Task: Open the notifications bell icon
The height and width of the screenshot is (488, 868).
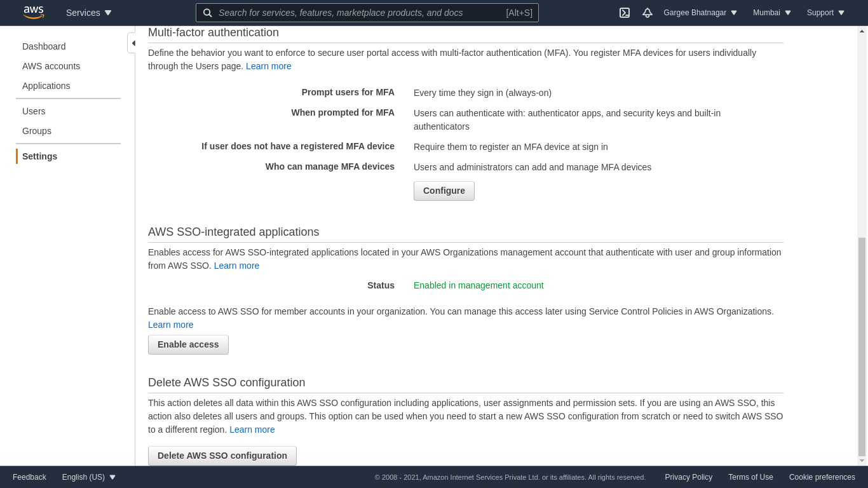Action: pos(648,13)
